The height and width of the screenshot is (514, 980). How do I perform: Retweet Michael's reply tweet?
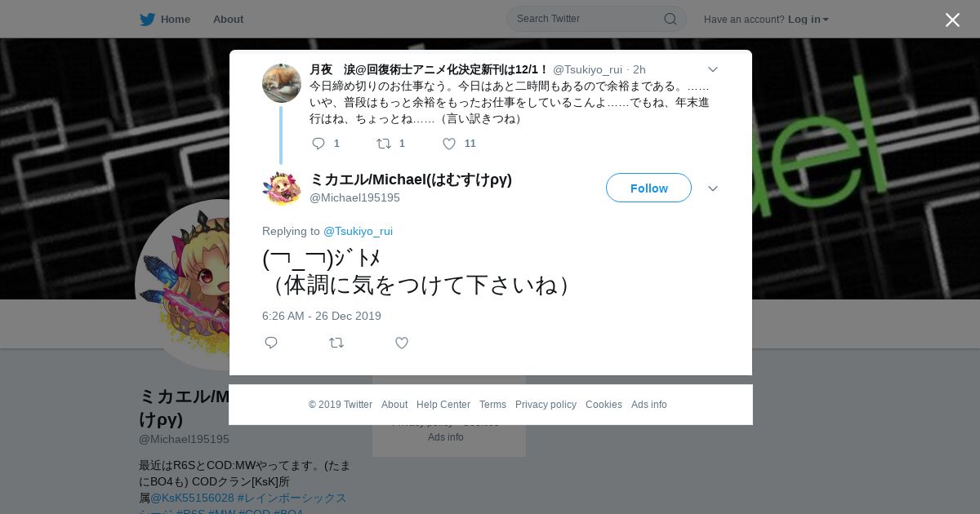pyautogui.click(x=336, y=343)
